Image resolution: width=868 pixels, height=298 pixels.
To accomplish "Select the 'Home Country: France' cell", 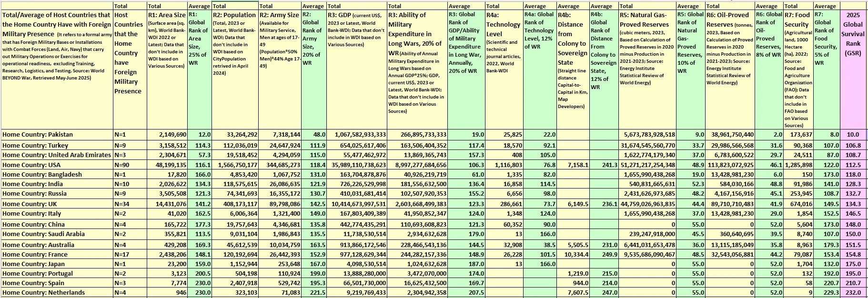I will (57, 254).
